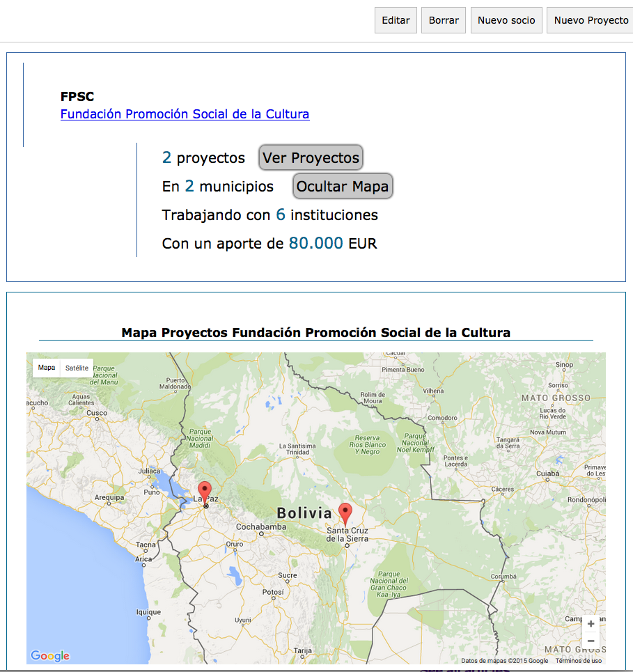Add a partner via Nuevo socio
The height and width of the screenshot is (672, 633).
506,20
